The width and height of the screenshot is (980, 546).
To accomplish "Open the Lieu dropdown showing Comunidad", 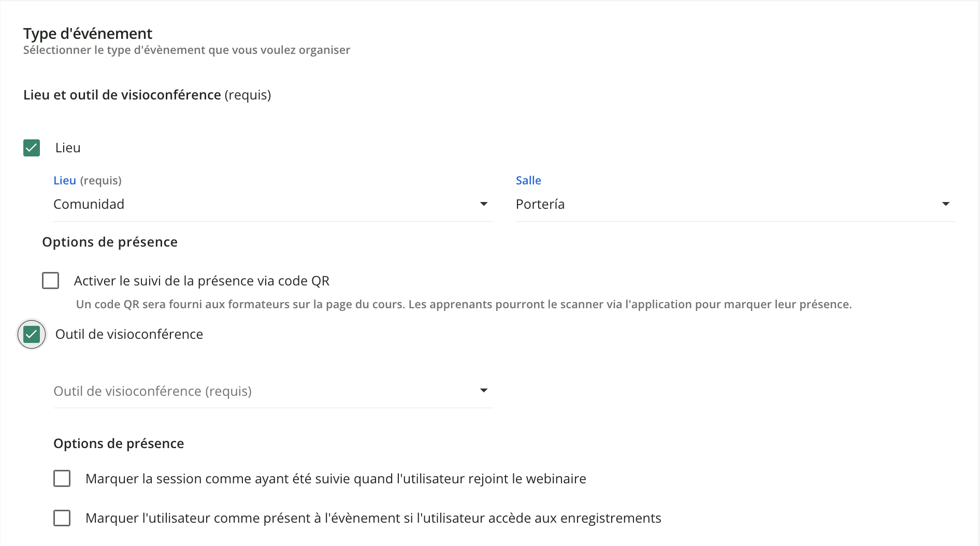I will tap(259, 205).
